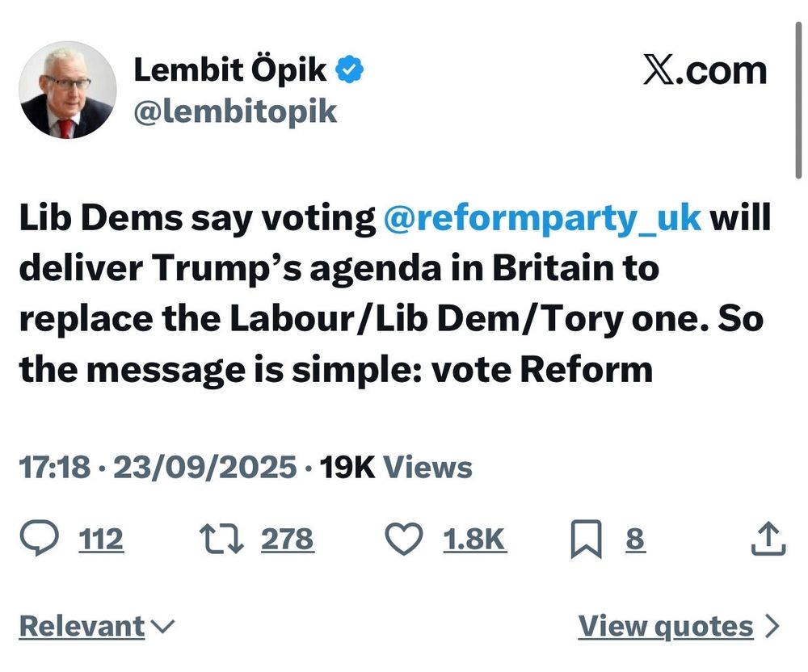808x672 pixels.
Task: Click the 112 replies count
Action: (x=101, y=540)
